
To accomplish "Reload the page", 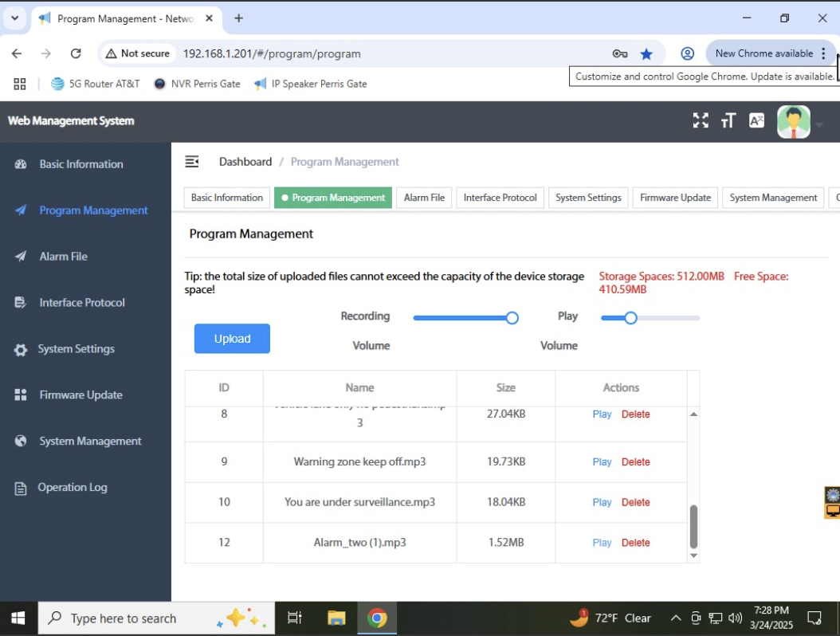I will point(76,53).
